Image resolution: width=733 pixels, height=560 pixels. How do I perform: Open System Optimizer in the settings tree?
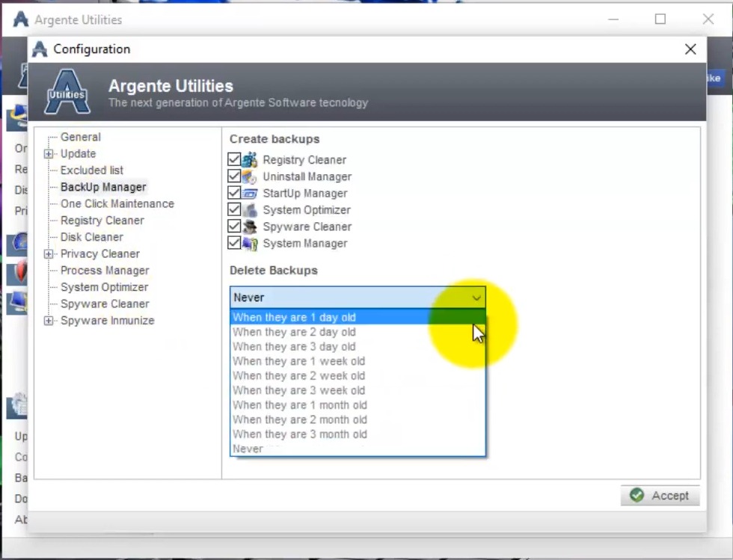[104, 287]
